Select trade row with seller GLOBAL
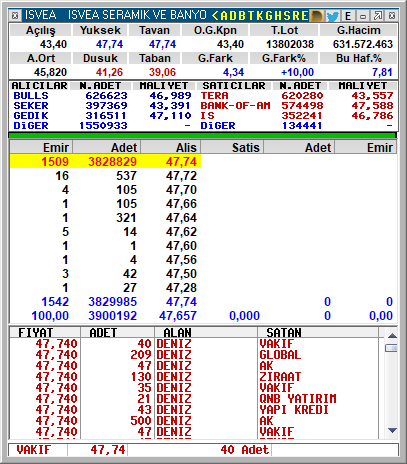 [194, 355]
